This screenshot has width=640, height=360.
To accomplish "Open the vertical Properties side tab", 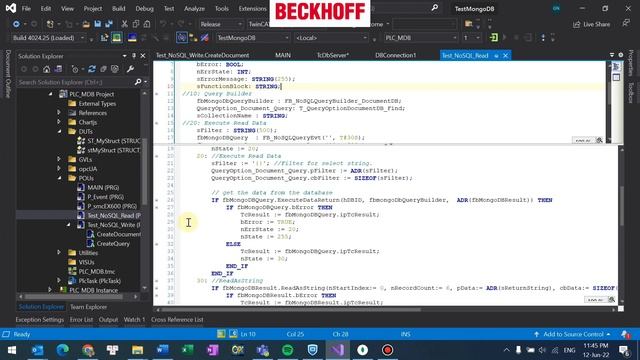I will coord(631,63).
